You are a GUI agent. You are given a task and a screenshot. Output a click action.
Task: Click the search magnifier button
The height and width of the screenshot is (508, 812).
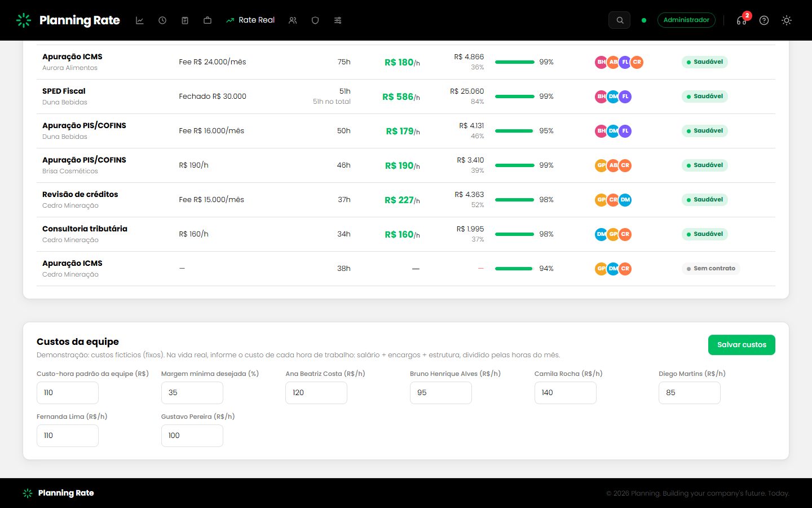(619, 20)
